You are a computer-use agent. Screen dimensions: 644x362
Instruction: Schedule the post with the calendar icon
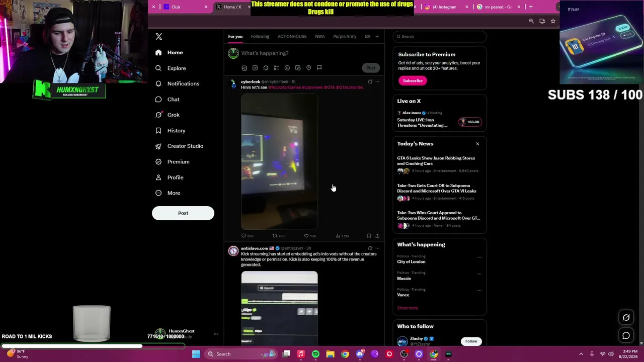tap(298, 68)
